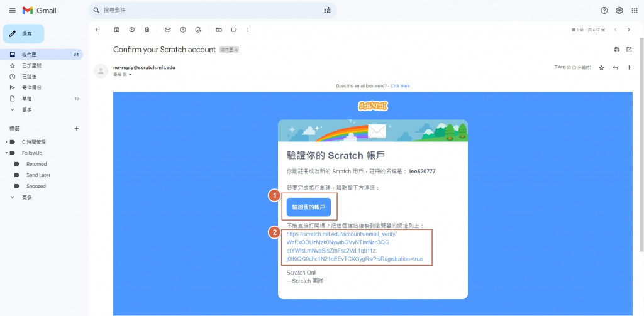Click the page vertical scrollbar
The width and height of the screenshot is (644, 316).
click(641, 144)
